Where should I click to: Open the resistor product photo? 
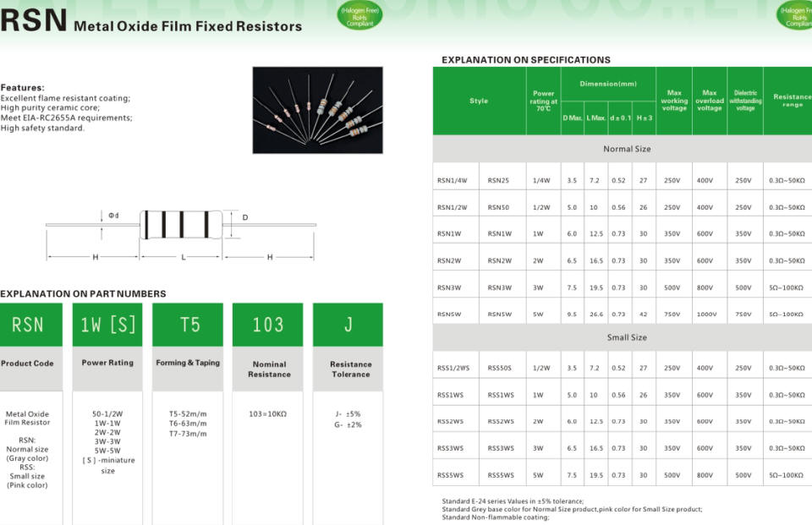(317, 110)
